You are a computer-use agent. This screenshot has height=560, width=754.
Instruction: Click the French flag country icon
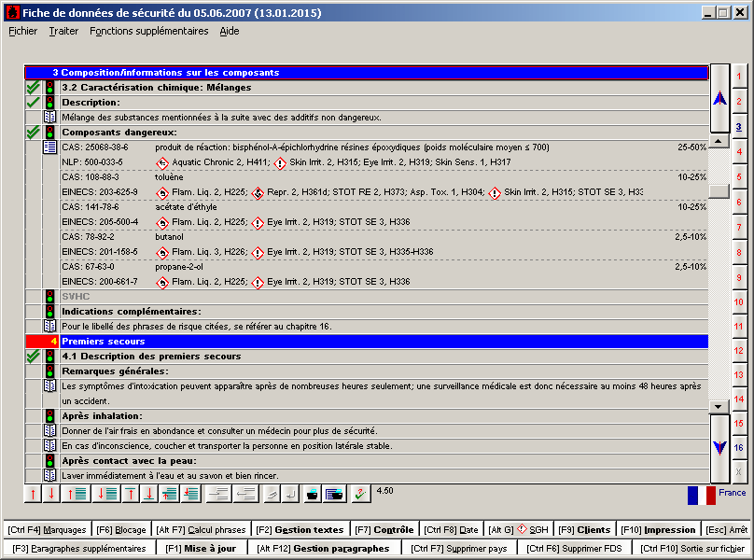[702, 496]
